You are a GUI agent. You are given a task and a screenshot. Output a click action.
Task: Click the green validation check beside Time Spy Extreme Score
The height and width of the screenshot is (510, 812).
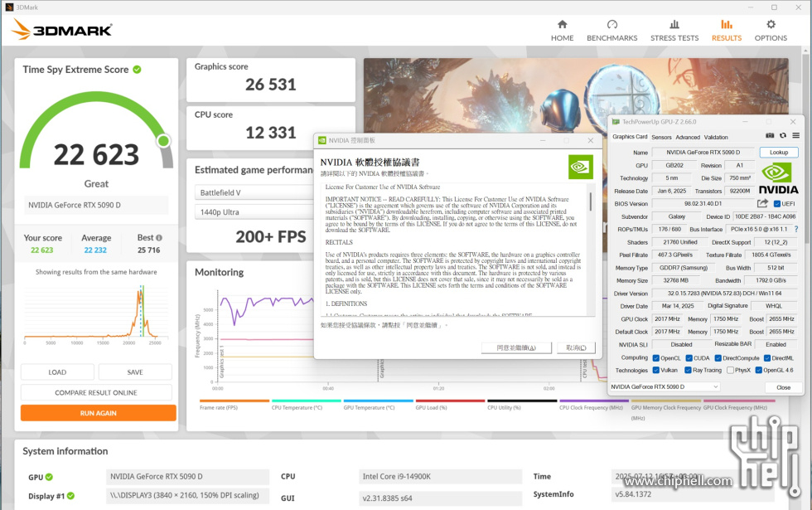point(138,70)
